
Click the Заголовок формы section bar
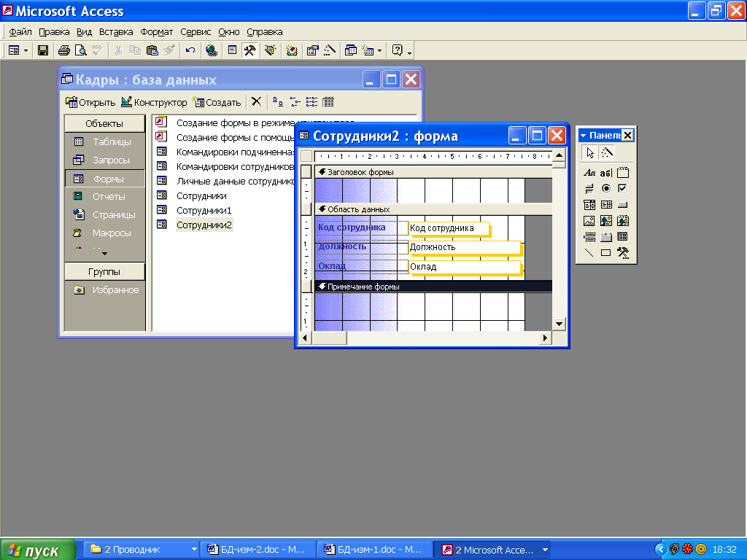[x=433, y=172]
